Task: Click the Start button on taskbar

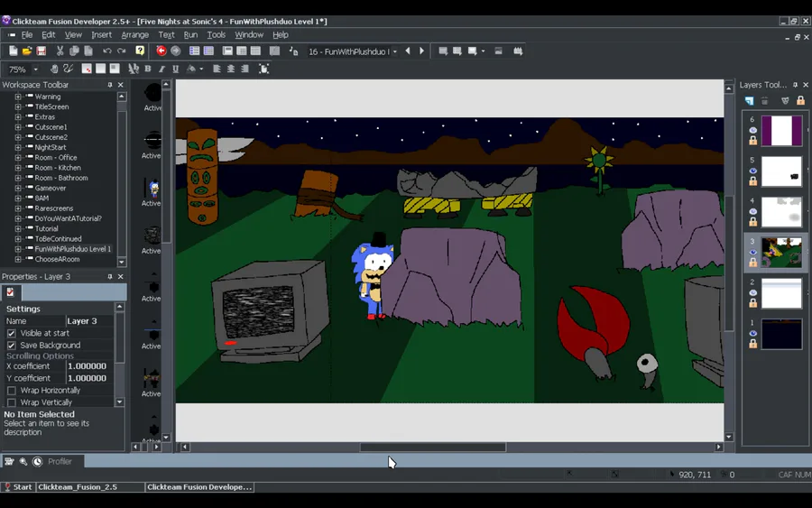Action: (x=18, y=486)
